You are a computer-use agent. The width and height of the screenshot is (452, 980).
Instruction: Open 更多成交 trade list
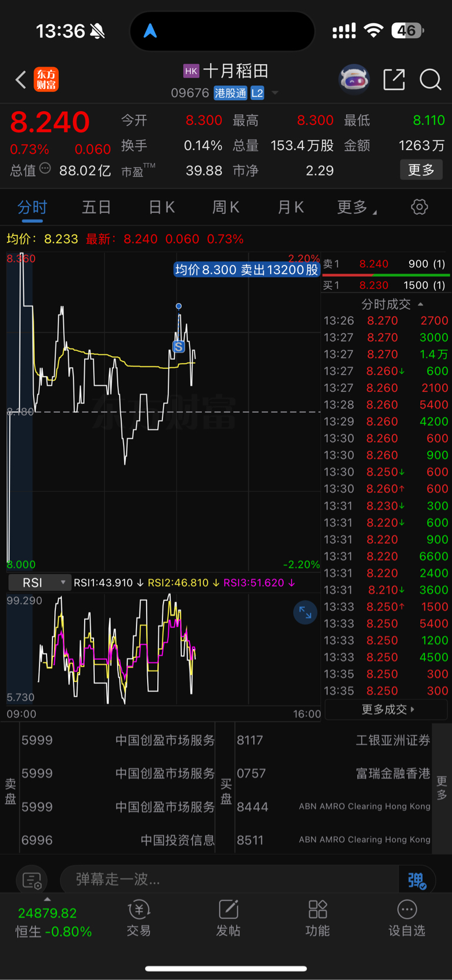[x=387, y=710]
